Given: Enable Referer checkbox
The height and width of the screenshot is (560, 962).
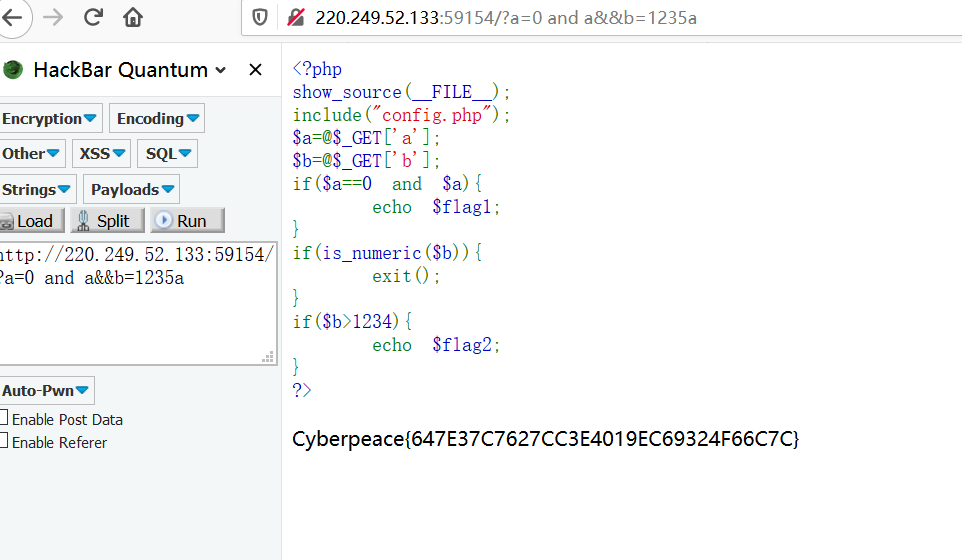Looking at the screenshot, I should [x=4, y=442].
